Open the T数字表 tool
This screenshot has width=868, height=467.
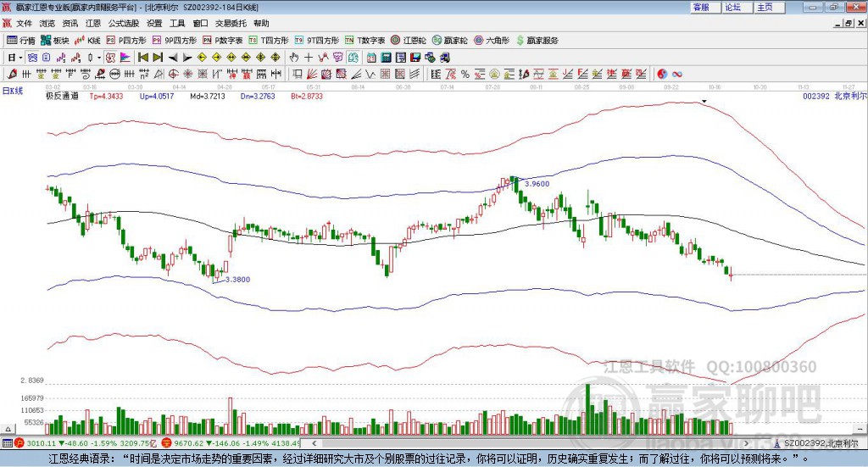(364, 41)
